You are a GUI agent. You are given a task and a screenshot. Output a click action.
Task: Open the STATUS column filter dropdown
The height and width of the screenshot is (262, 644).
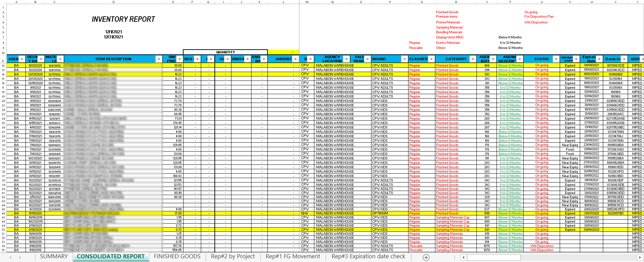point(556,59)
